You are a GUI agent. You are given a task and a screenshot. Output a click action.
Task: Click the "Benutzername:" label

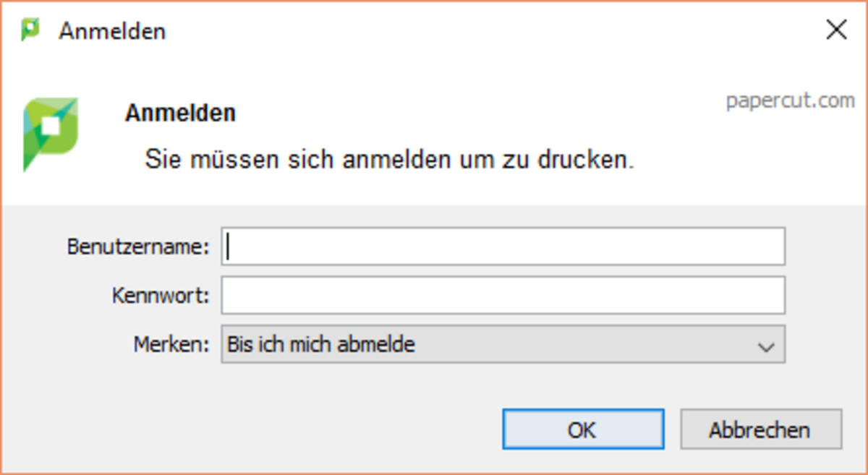[x=138, y=247]
